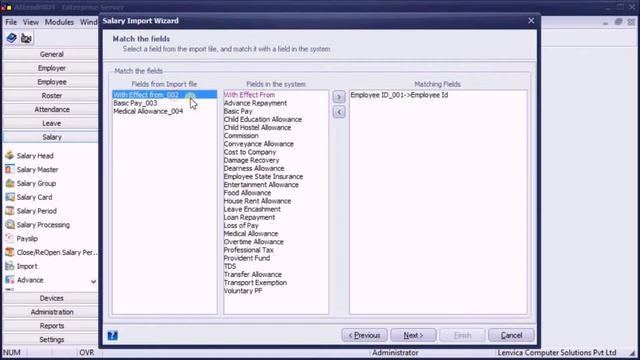This screenshot has width=640, height=360.
Task: Click the Next button
Action: 413,335
